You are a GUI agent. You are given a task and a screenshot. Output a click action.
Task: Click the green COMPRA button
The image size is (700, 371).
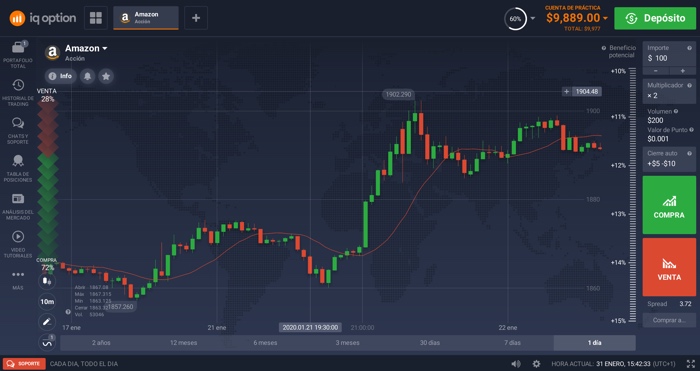[x=669, y=205]
